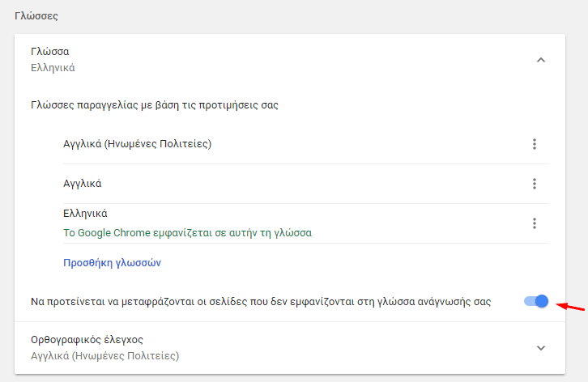Image resolution: width=588 pixels, height=382 pixels.
Task: Open three-dot menu for Ελληνικά language
Action: coord(535,223)
